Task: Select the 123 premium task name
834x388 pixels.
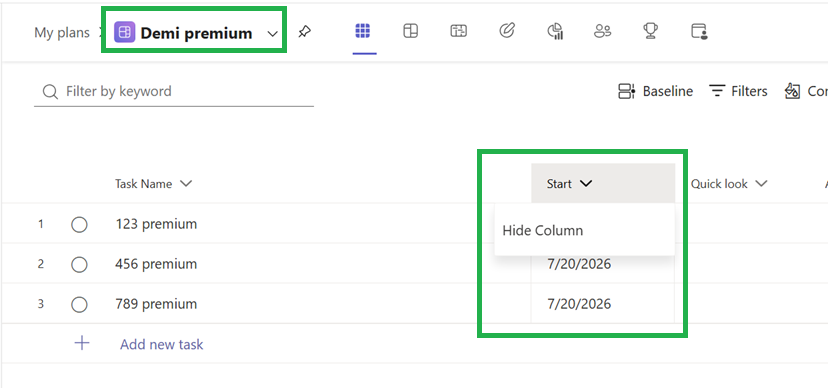Action: point(156,224)
